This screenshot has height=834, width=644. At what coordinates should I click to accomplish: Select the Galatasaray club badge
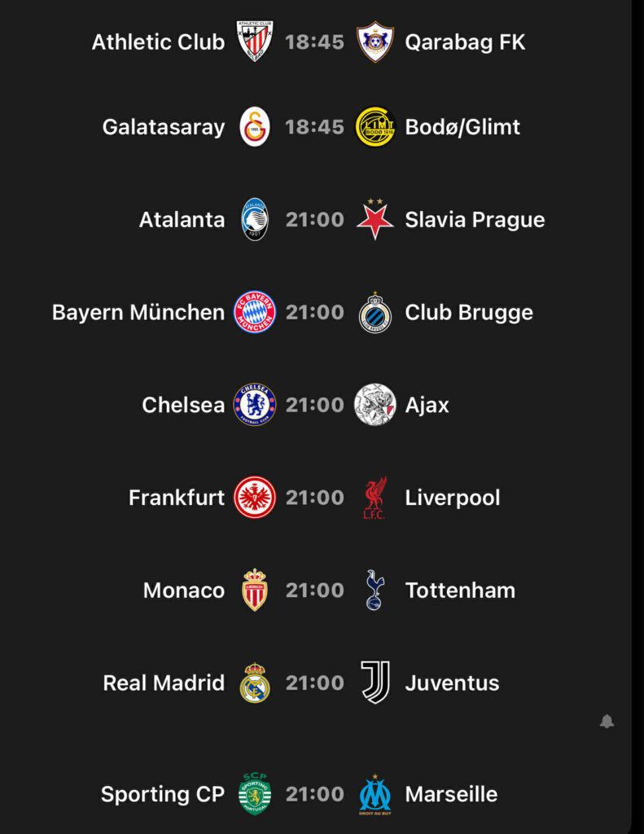(x=255, y=127)
